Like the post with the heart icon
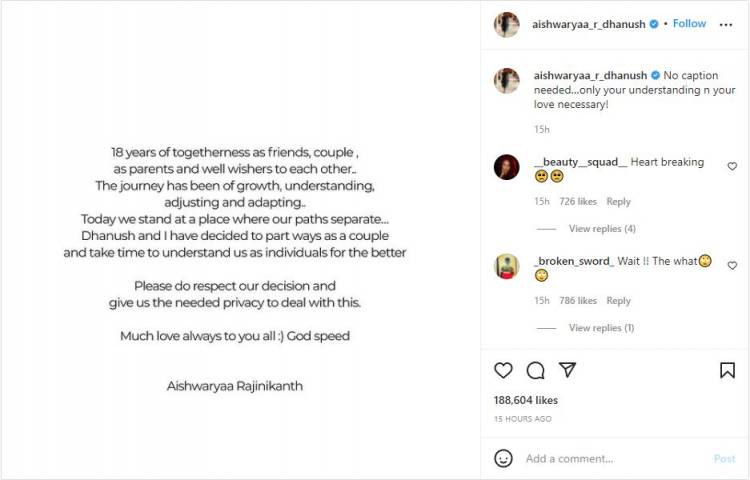The height and width of the screenshot is (480, 750). [x=503, y=371]
